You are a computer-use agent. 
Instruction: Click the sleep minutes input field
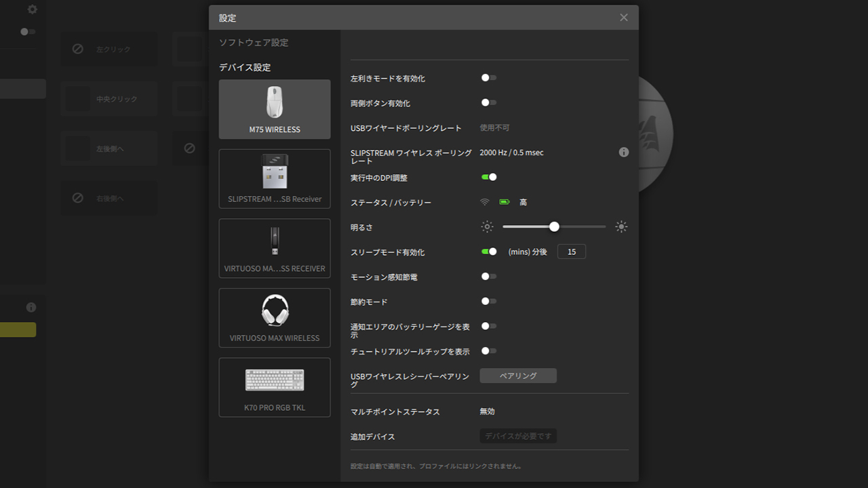point(571,251)
